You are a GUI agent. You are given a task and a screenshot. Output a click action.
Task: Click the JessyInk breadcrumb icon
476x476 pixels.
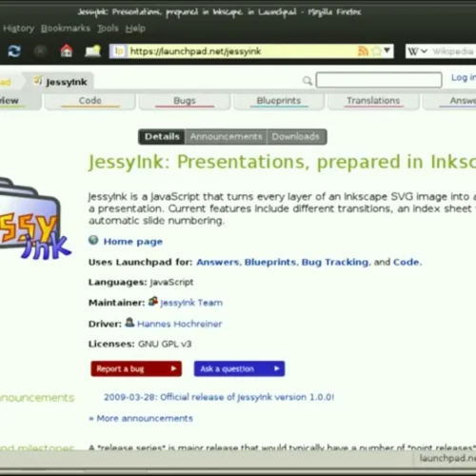click(x=38, y=81)
